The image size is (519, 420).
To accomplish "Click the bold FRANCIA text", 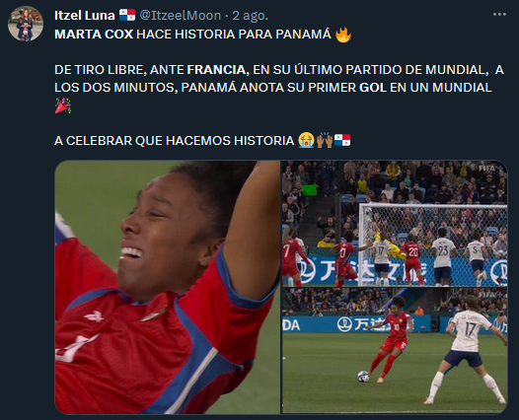I will 218,70.
